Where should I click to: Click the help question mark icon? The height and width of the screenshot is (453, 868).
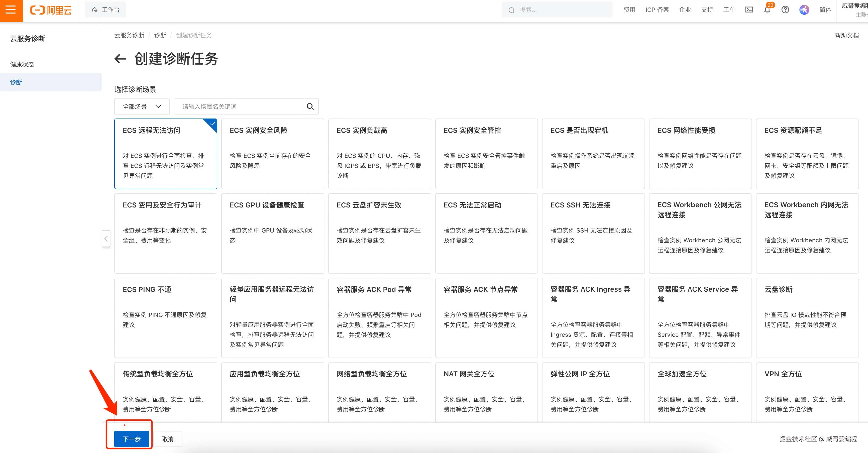pyautogui.click(x=785, y=10)
